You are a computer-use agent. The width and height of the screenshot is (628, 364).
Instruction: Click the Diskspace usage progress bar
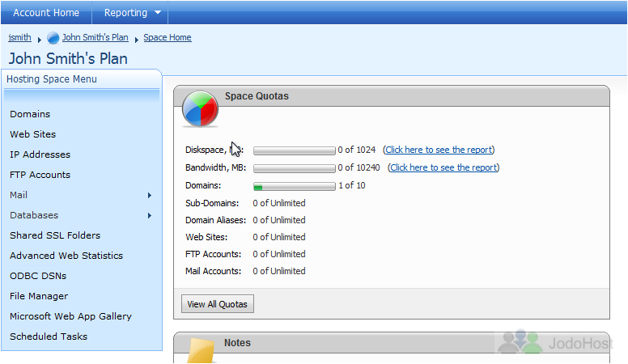pyautogui.click(x=295, y=150)
